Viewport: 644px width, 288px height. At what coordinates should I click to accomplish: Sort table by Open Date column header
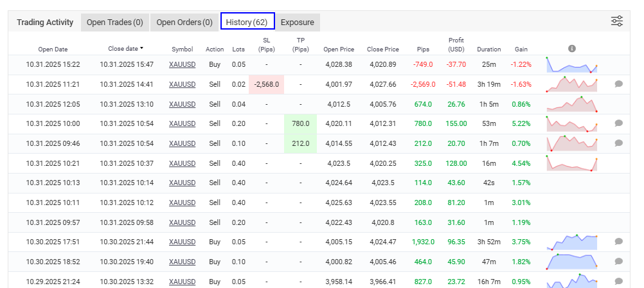point(53,50)
